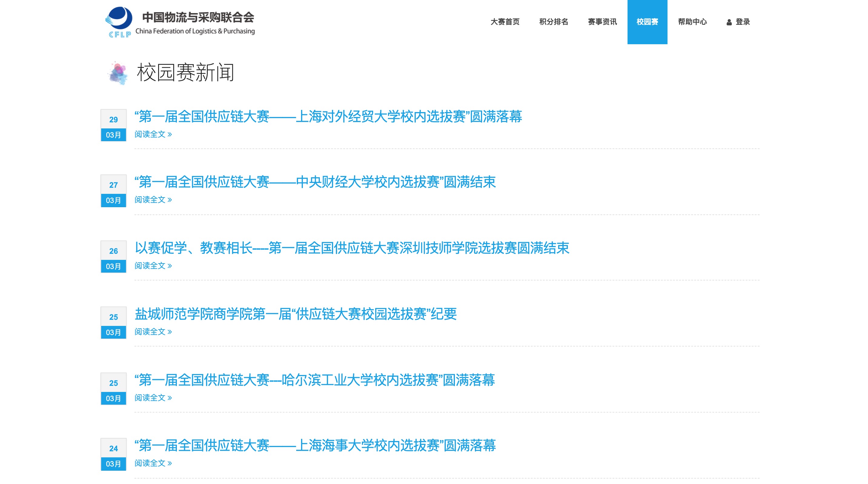Click the user icon beside 登录
The width and height of the screenshot is (868, 484).
pos(729,22)
